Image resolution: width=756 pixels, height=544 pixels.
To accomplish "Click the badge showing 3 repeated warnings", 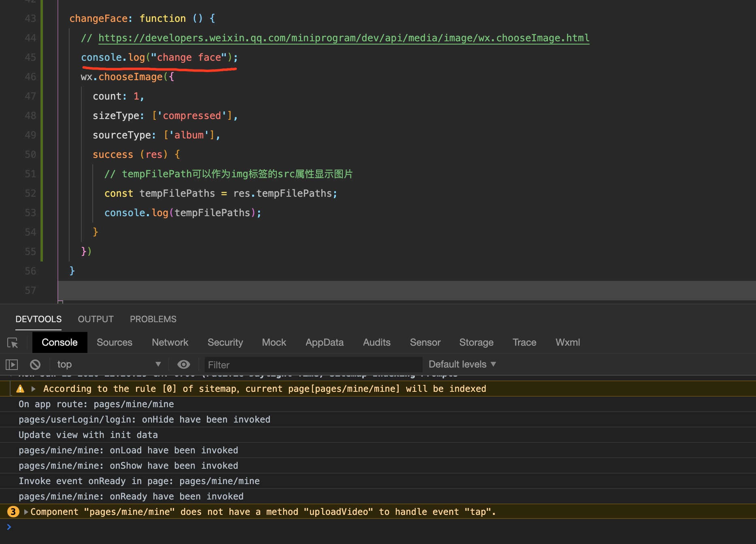I will coord(13,512).
